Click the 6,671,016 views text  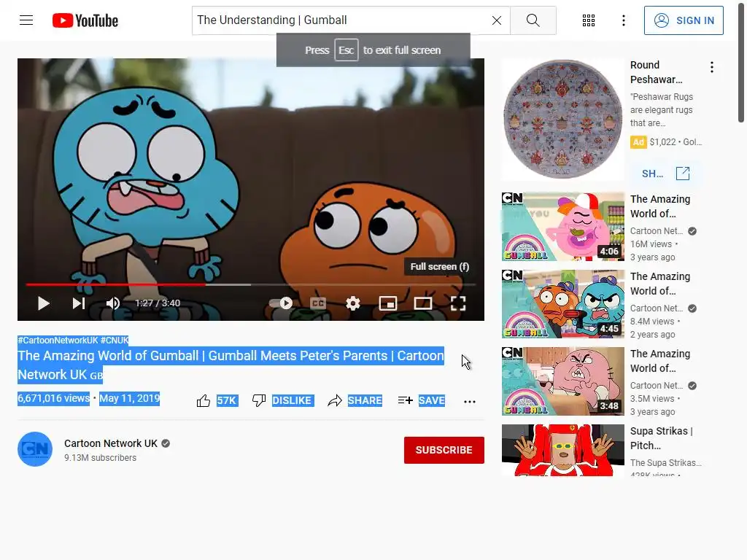tap(53, 398)
